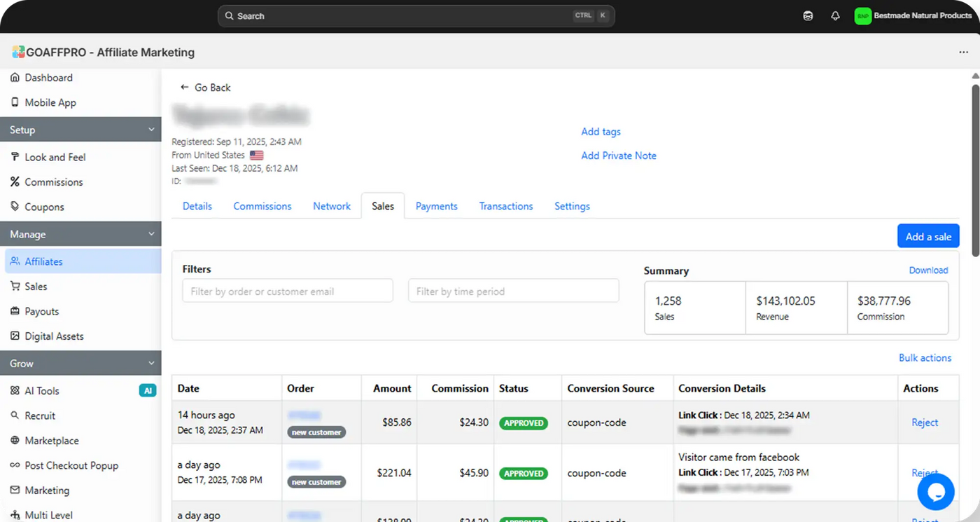Click the notification bell
Screen dimensions: 980x522
tap(835, 15)
